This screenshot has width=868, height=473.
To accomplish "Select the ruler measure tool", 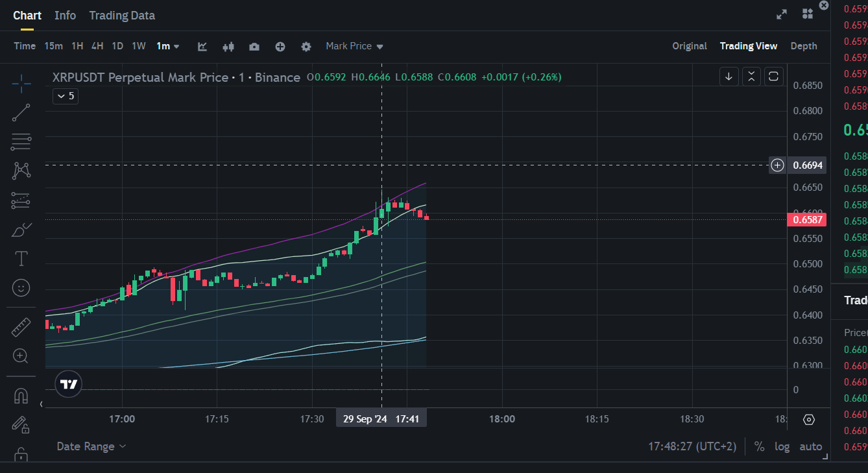I will click(x=21, y=327).
